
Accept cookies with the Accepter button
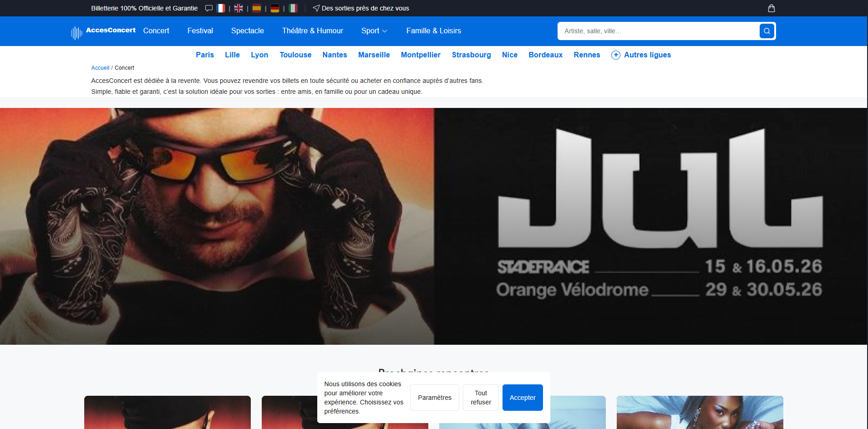pos(522,398)
